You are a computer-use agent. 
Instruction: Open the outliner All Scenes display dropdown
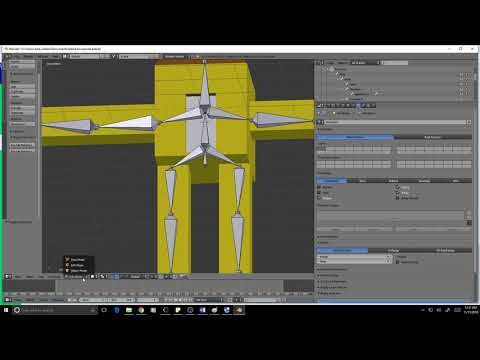click(365, 63)
